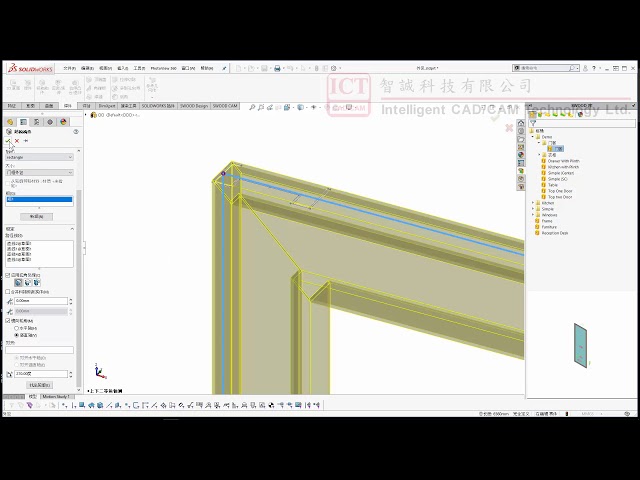
Task: Click color ball icon in SWOOD library toolbar
Action: (580, 115)
